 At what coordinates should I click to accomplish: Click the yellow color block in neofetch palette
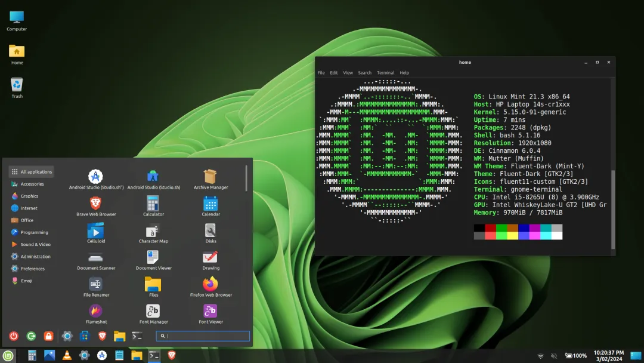(512, 236)
